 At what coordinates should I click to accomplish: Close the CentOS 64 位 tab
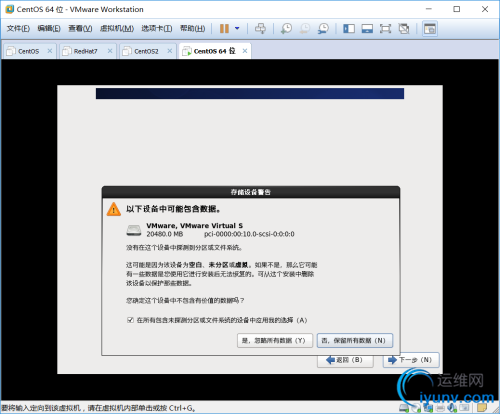point(245,51)
